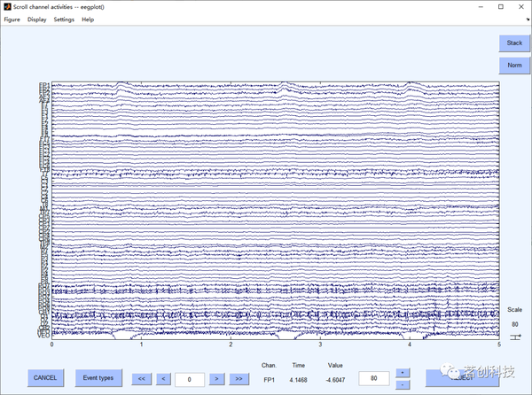The width and height of the screenshot is (532, 395).
Task: Select the VEO channel label
Action: point(43,335)
